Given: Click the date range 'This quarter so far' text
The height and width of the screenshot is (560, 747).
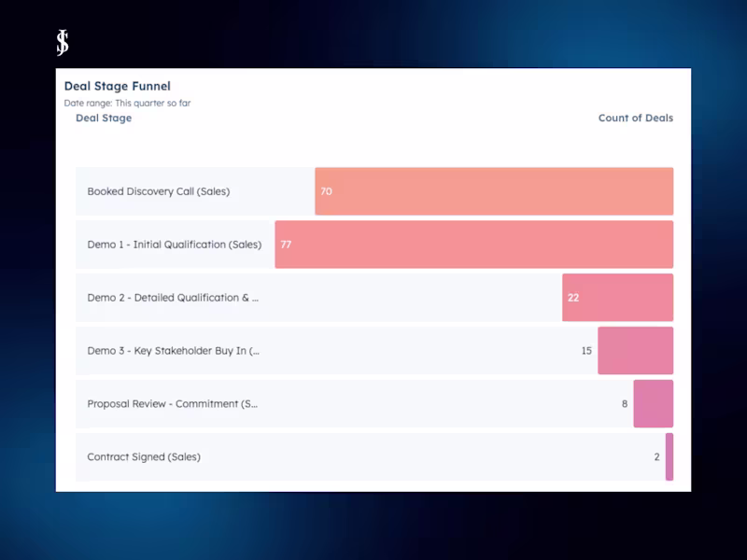Looking at the screenshot, I should 127,103.
